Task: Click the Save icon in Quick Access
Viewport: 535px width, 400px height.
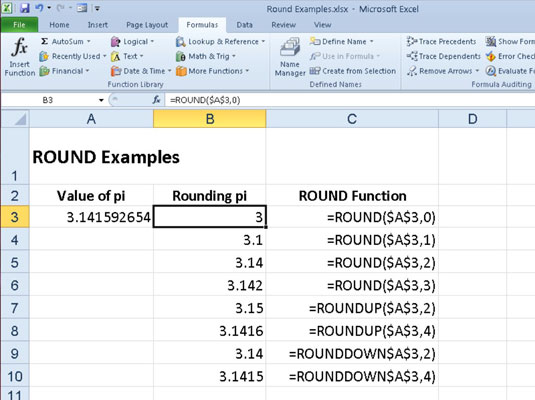Action: pyautogui.click(x=25, y=8)
